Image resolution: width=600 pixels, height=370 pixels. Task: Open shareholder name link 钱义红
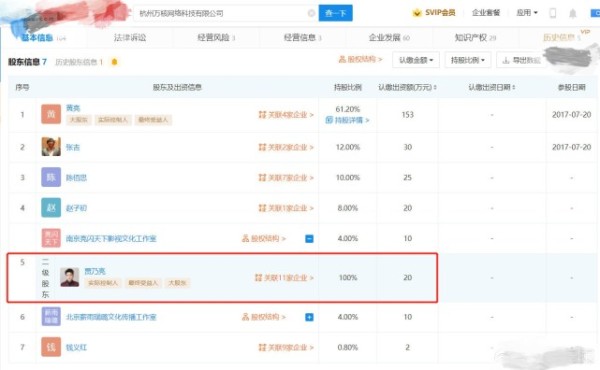[77, 347]
